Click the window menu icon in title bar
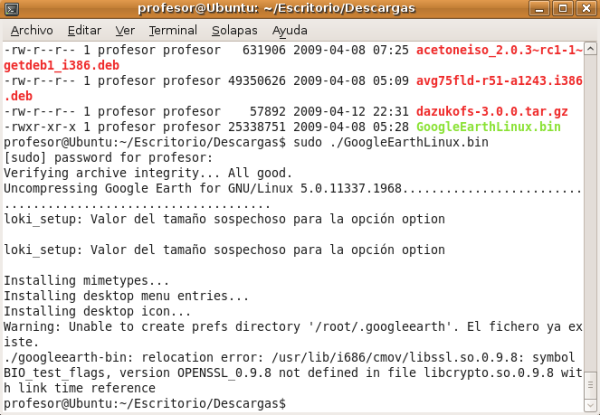This screenshot has height=415, width=600. [x=12, y=10]
